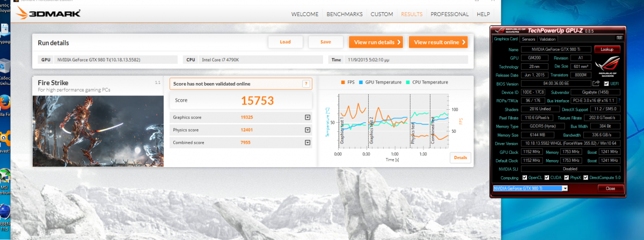Open the CUSTOM tab
The height and width of the screenshot is (240, 644).
click(x=382, y=14)
